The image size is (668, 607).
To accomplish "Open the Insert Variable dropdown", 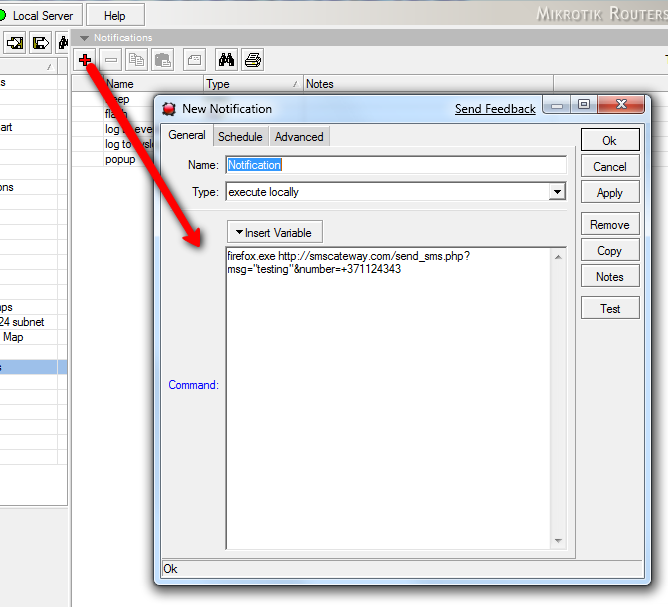I will coord(275,233).
